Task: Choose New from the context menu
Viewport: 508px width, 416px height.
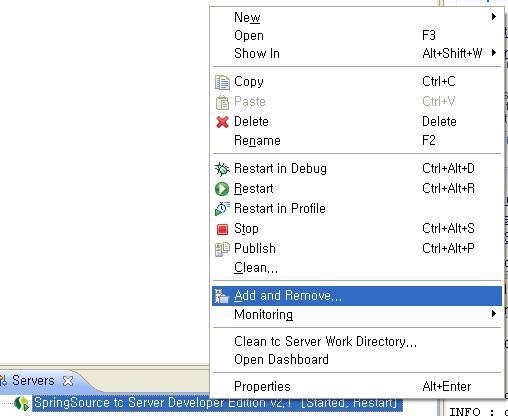Action: pos(357,17)
